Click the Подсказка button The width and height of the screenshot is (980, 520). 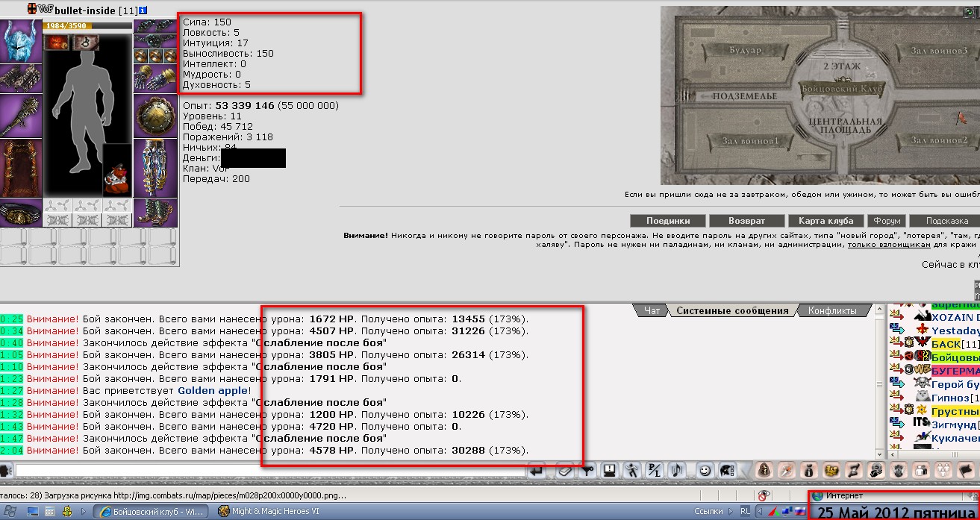[946, 221]
